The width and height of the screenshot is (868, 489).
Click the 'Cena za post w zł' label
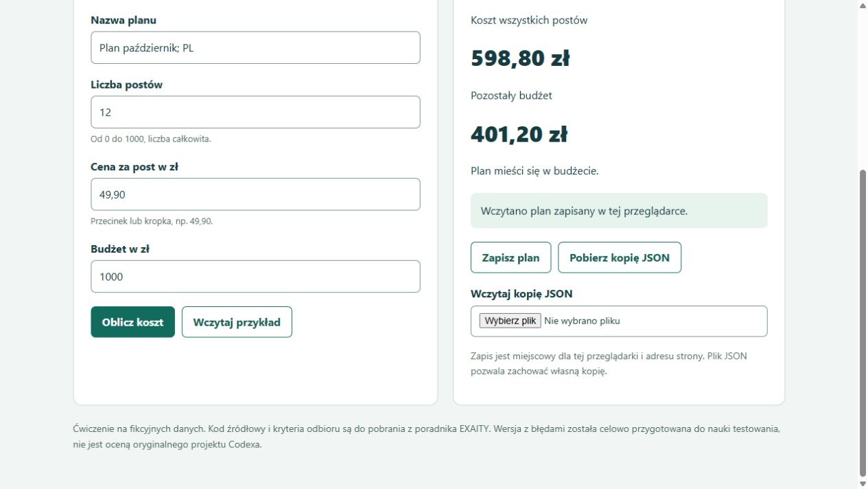[x=134, y=166]
